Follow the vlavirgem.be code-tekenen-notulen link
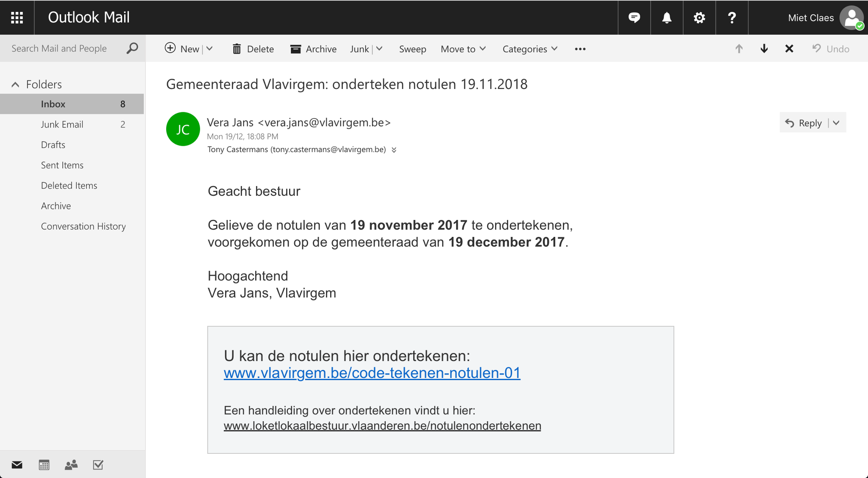Image resolution: width=868 pixels, height=478 pixels. point(372,373)
